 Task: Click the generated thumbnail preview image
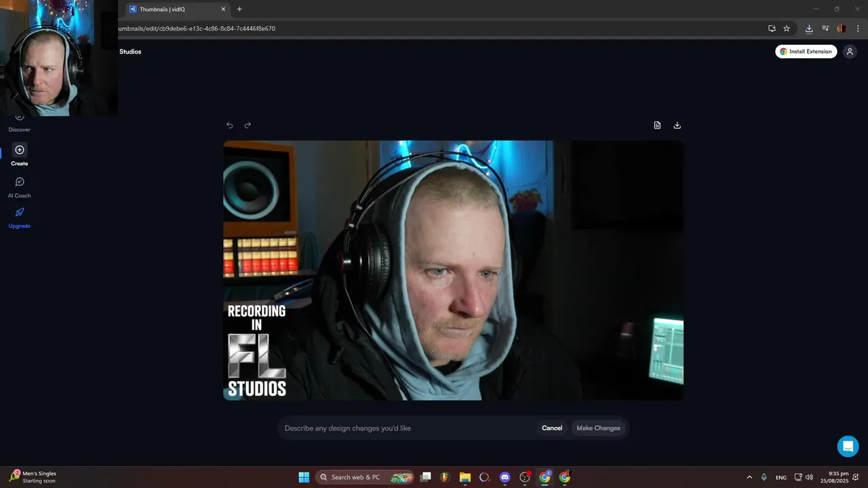[x=453, y=270]
